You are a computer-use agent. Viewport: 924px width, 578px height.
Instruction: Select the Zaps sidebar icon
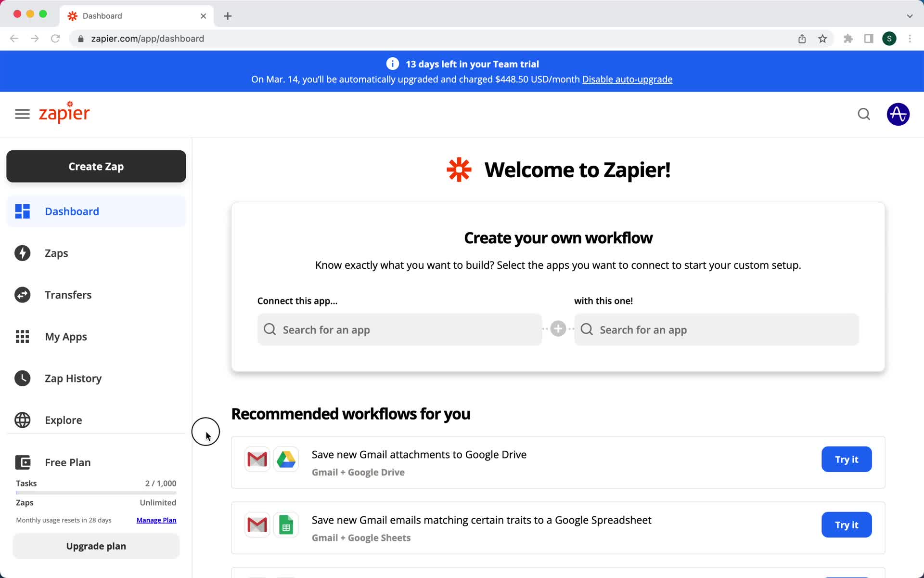coord(23,253)
